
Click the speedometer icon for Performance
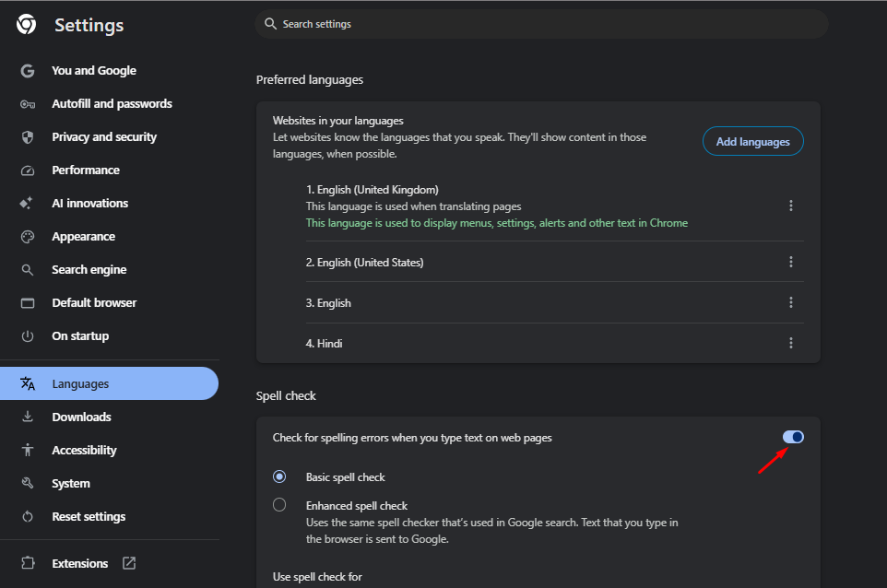(x=27, y=171)
